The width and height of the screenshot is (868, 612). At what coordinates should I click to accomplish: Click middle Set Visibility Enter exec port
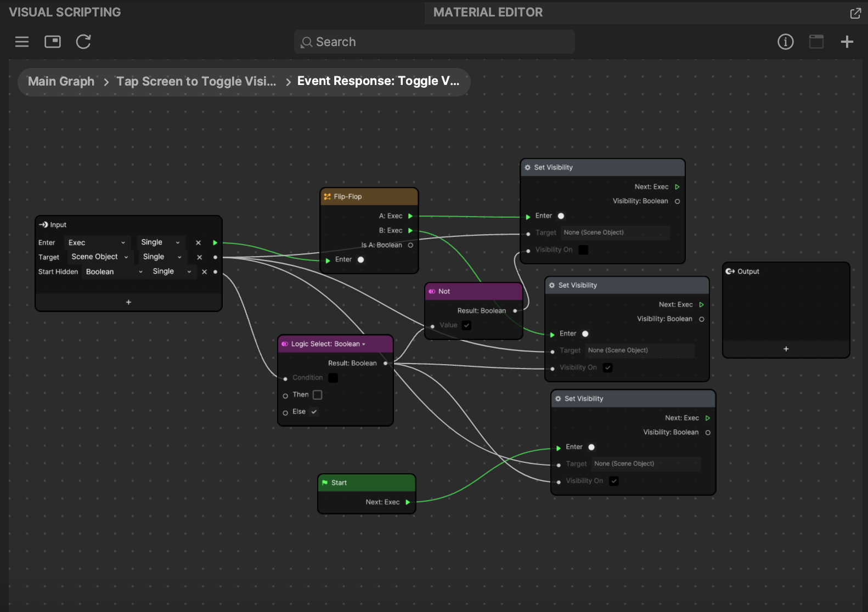[x=552, y=334]
